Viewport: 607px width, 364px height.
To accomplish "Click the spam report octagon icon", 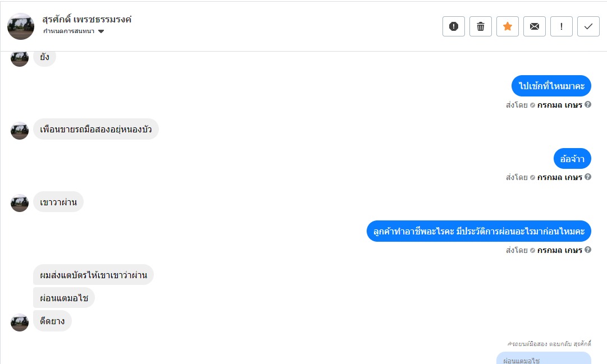I will pos(454,26).
